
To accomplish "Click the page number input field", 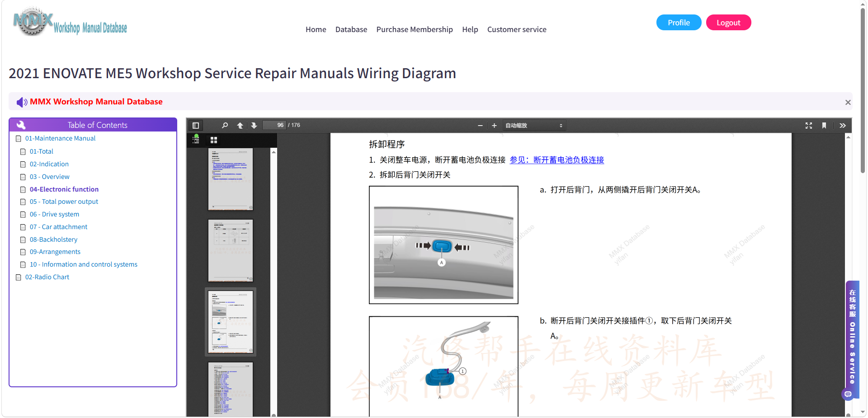I will click(274, 125).
